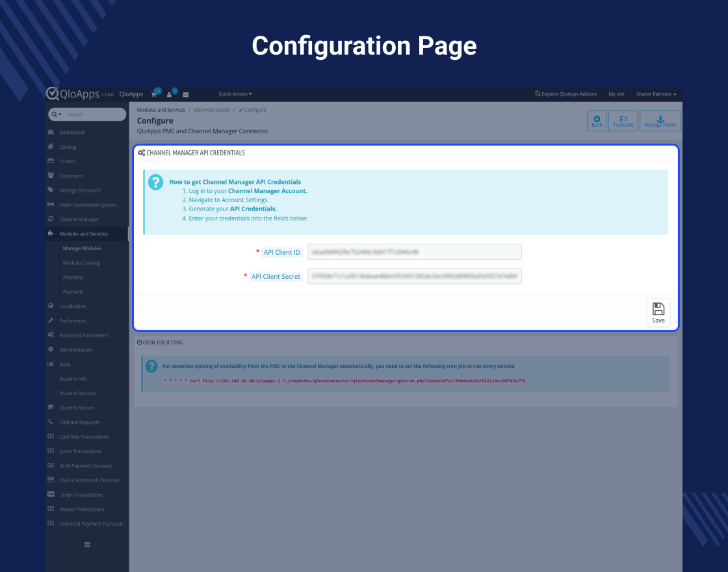This screenshot has width=728, height=572.
Task: Open the Positions submenu item
Action: (x=73, y=277)
